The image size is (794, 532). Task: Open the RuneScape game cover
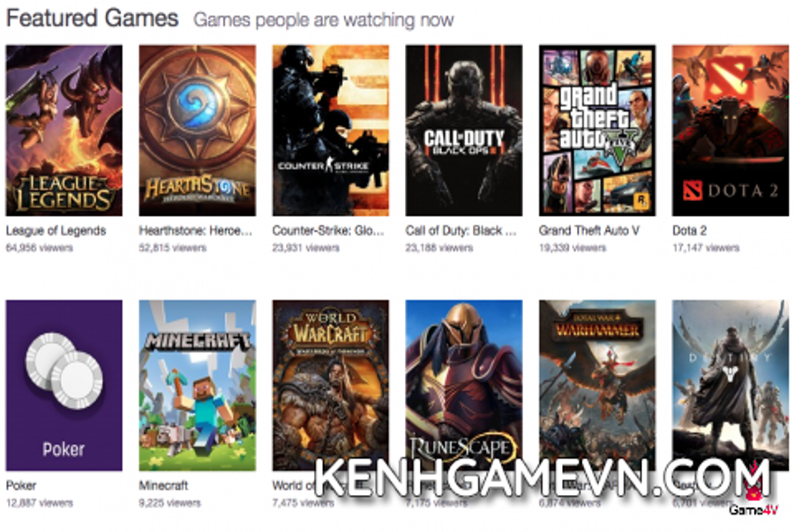pyautogui.click(x=464, y=386)
